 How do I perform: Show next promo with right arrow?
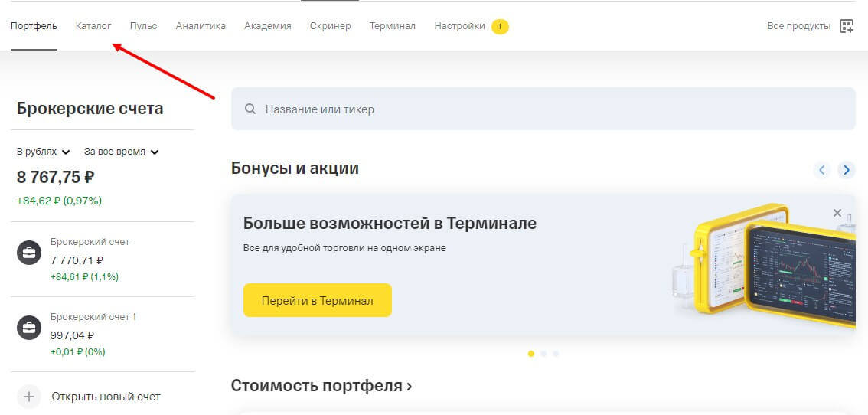tap(846, 170)
